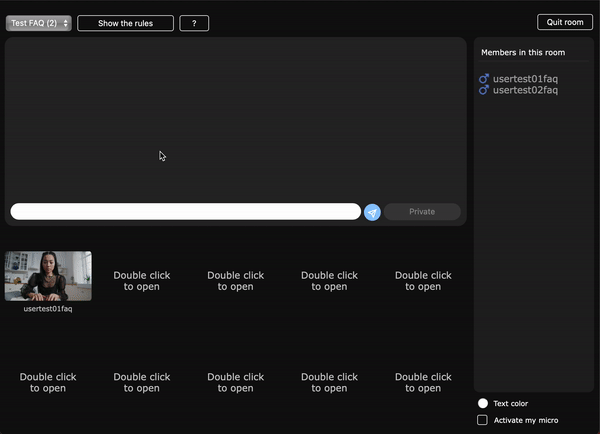Click Show the rules button
Screen dimensions: 600x434
[126, 23]
